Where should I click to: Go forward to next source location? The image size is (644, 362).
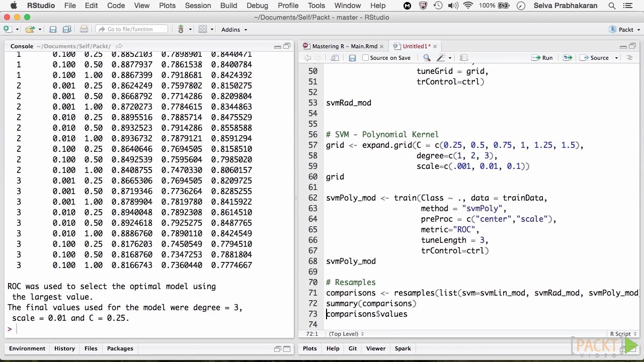[x=318, y=58]
